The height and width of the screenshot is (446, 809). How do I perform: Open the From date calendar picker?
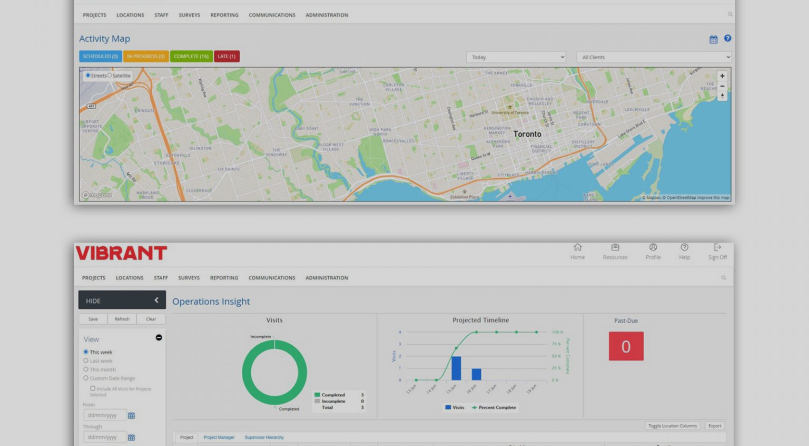132,416
